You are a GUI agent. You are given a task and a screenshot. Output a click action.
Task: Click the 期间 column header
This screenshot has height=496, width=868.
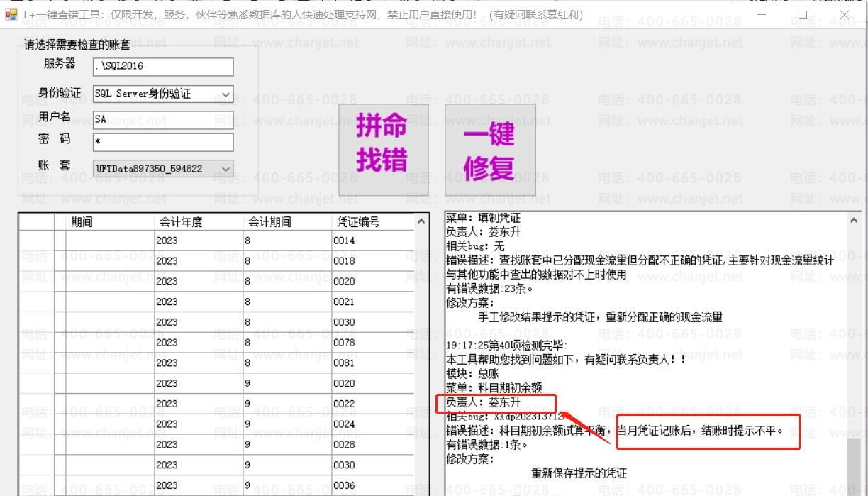tap(110, 221)
